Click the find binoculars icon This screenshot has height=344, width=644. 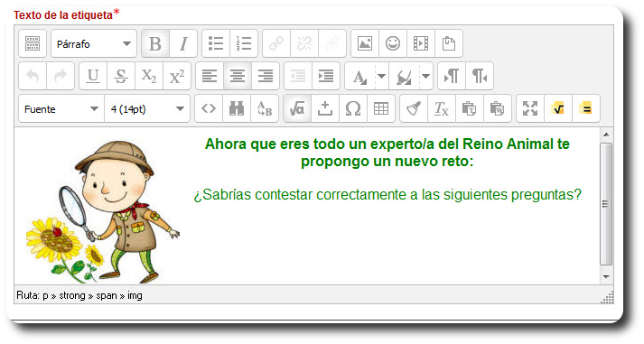tap(237, 108)
